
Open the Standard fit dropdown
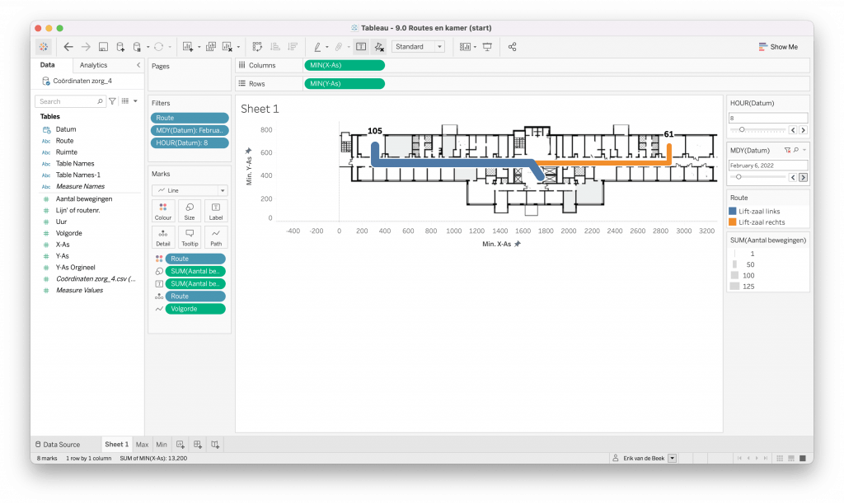419,47
